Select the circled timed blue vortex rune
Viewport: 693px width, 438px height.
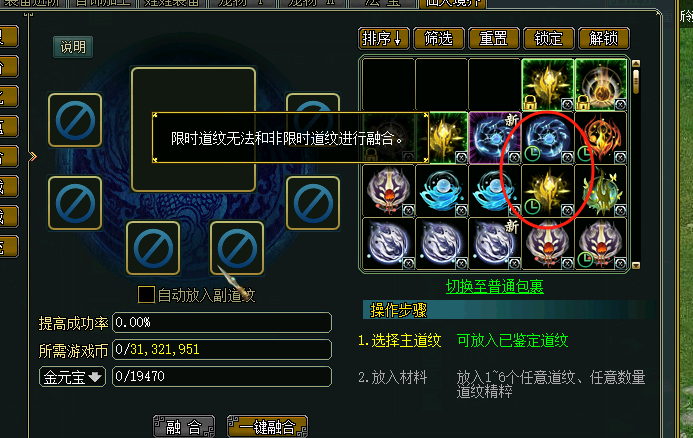click(548, 138)
